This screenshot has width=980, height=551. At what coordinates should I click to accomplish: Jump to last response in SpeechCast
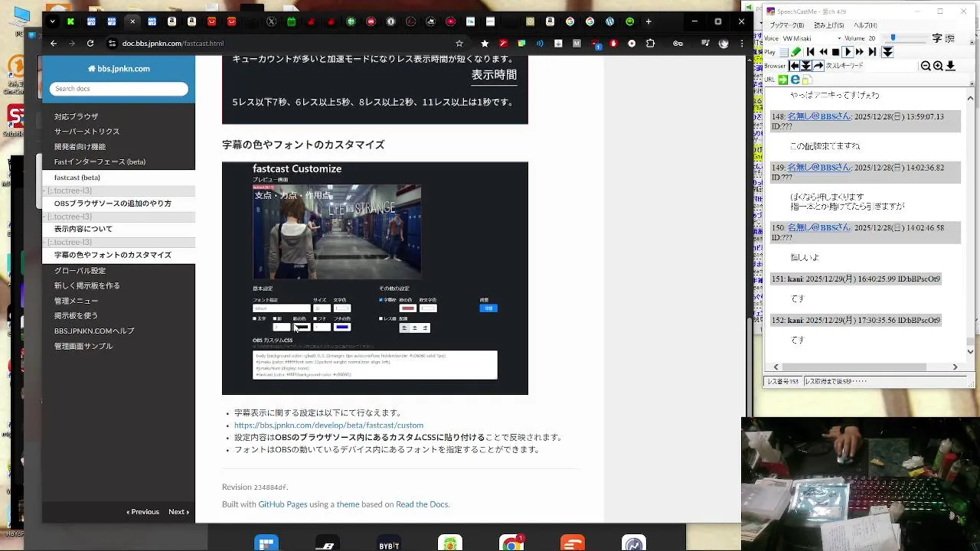click(873, 52)
